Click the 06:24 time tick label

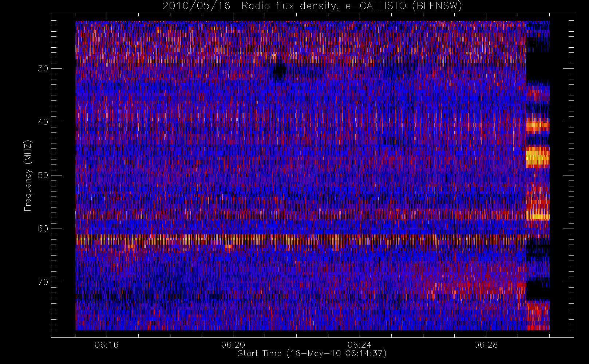(x=359, y=345)
